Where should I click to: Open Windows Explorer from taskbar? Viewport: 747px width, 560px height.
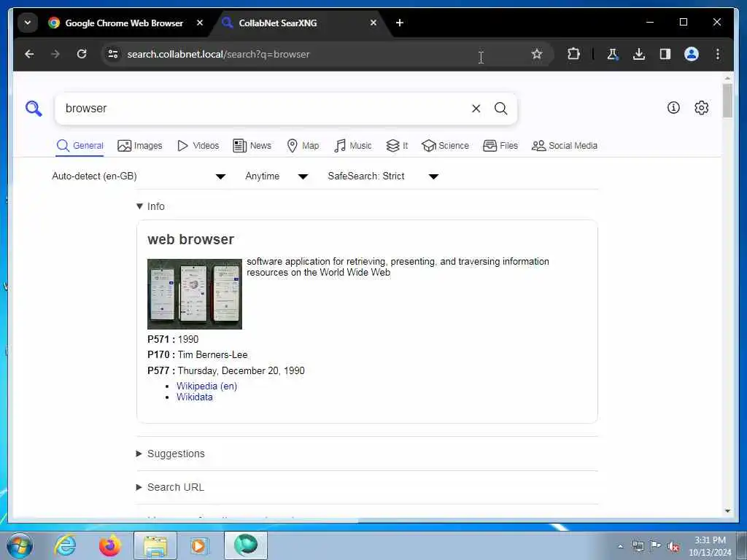(x=155, y=545)
